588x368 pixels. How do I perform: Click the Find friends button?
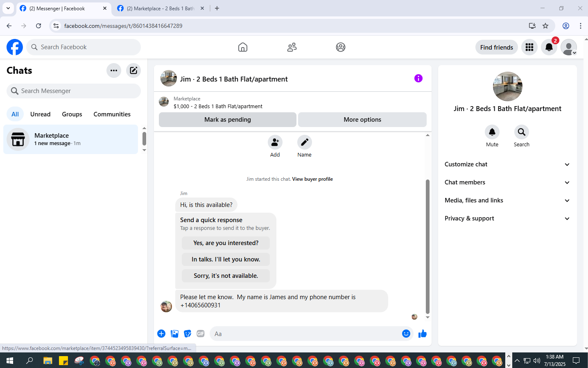click(497, 47)
